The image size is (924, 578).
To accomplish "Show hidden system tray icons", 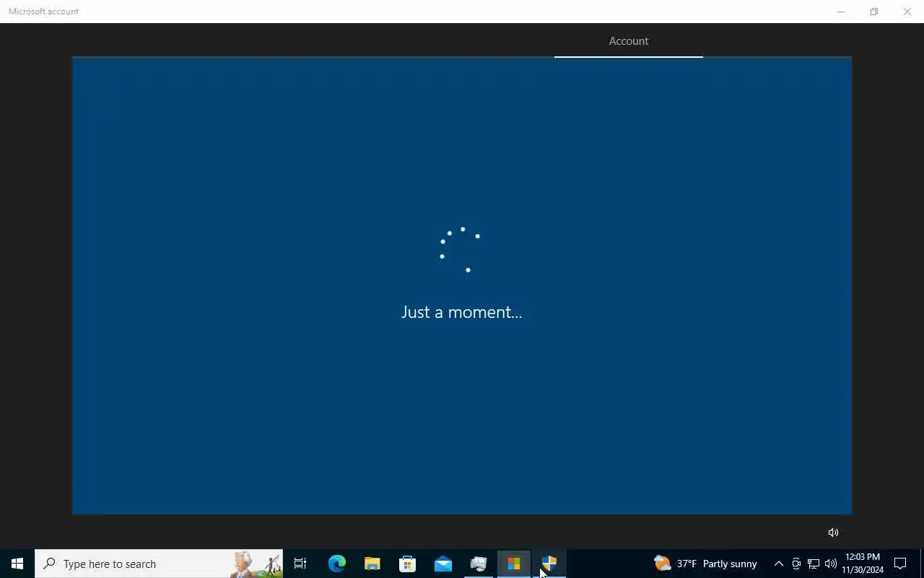I will point(778,564).
